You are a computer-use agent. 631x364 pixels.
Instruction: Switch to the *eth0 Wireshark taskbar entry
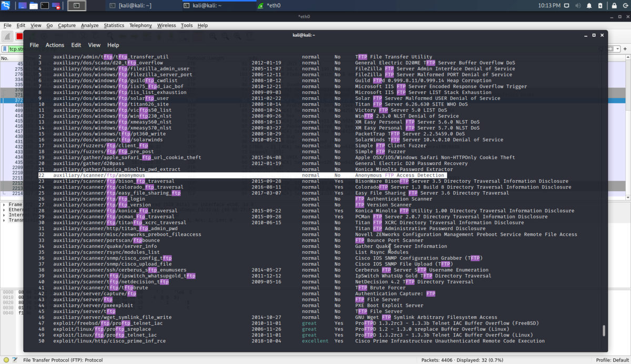coord(273,6)
